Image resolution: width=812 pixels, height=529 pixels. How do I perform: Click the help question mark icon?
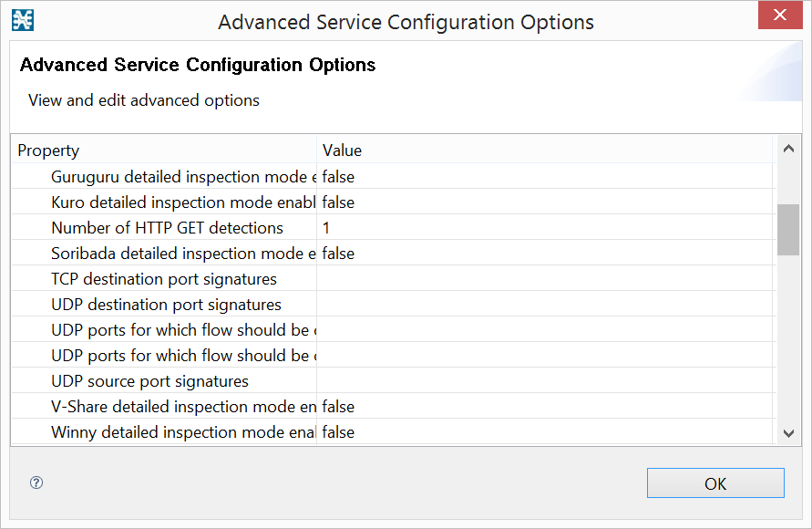(36, 483)
